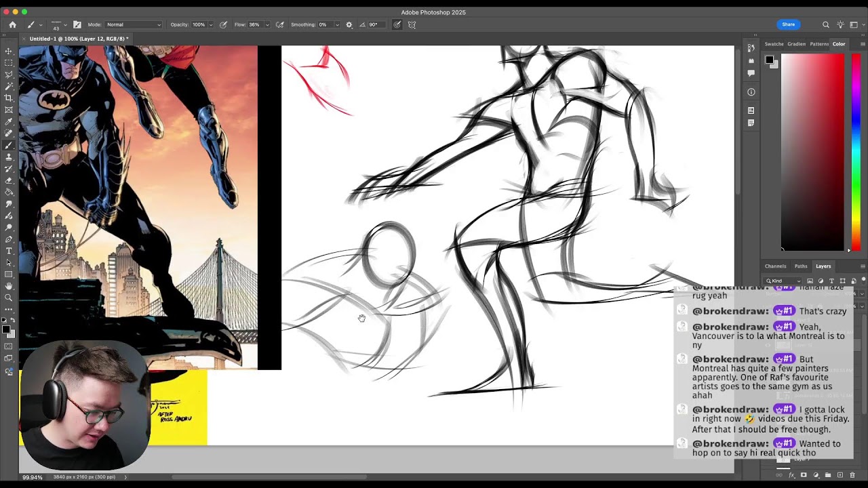Screen dimensions: 868x488
Task: Select the Type tool
Action: [x=9, y=251]
